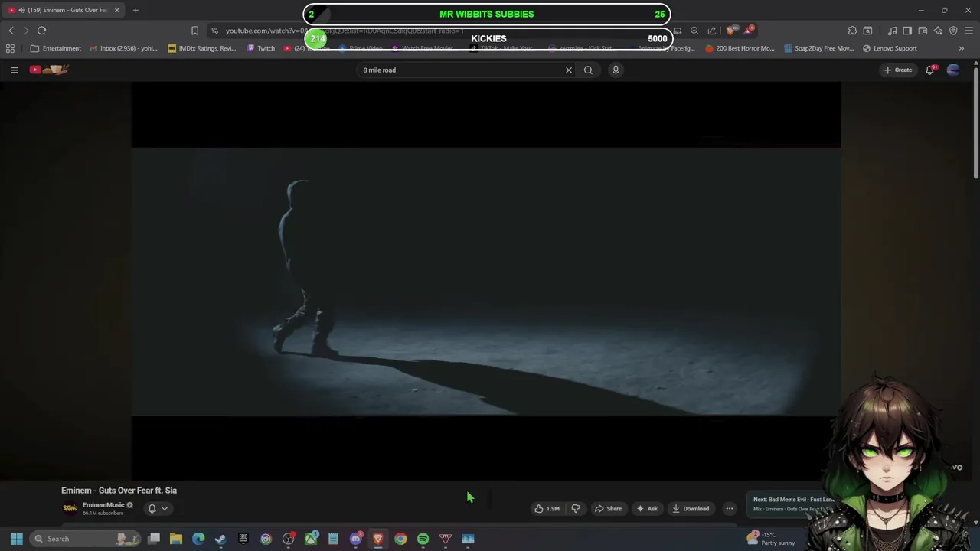Image resolution: width=980 pixels, height=551 pixels.
Task: Open the EminemMusic channel name
Action: click(x=103, y=505)
